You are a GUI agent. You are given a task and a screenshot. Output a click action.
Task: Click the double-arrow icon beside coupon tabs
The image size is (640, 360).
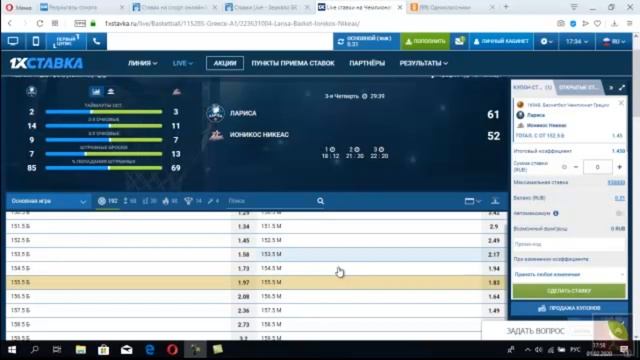tap(611, 87)
